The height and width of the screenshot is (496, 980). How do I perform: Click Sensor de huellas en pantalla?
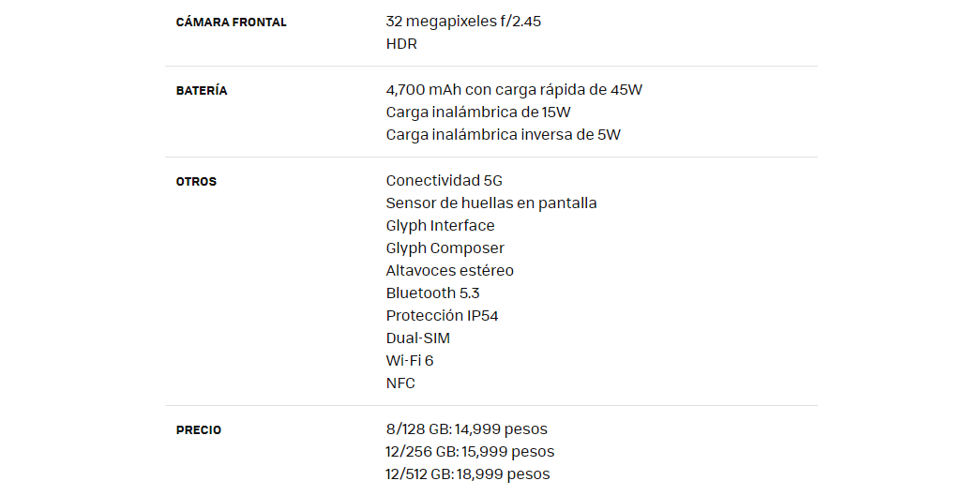(x=491, y=203)
